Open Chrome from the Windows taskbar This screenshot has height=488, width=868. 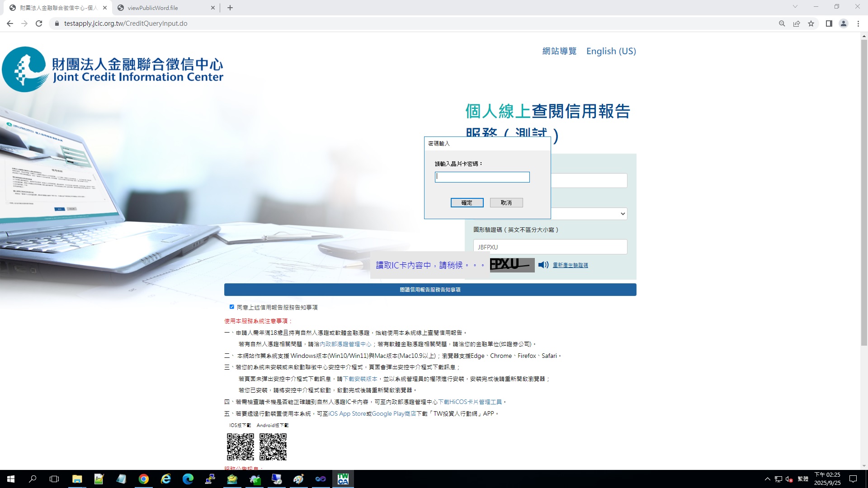pyautogui.click(x=143, y=479)
